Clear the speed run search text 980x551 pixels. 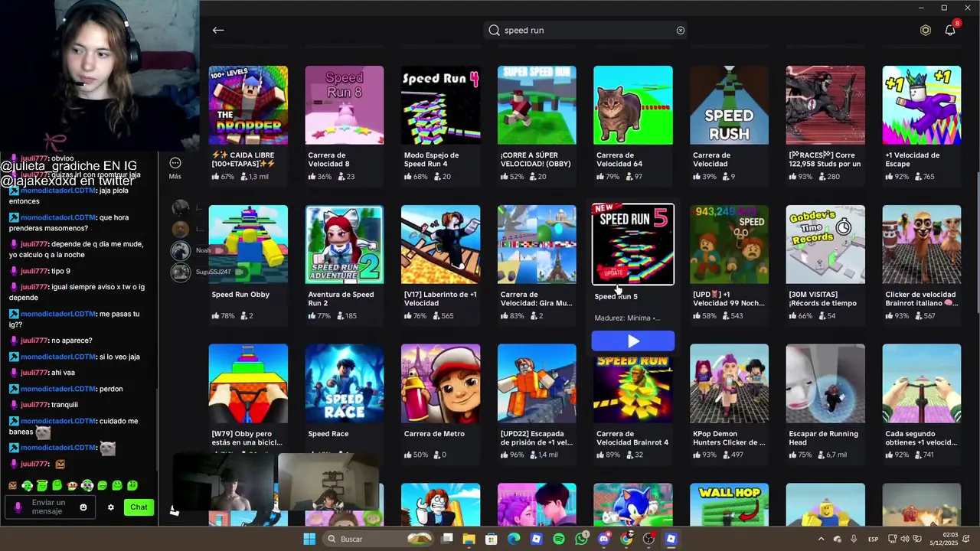(680, 30)
